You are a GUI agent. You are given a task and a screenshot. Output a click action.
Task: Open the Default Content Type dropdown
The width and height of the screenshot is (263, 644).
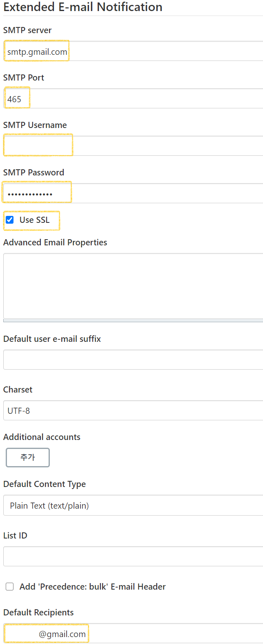133,505
